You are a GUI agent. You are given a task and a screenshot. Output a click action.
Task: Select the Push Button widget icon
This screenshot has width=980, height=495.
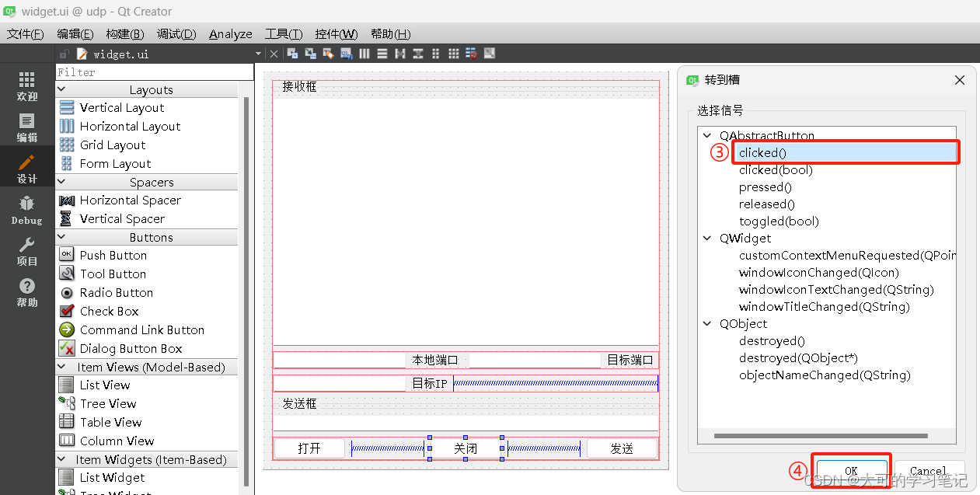coord(67,255)
